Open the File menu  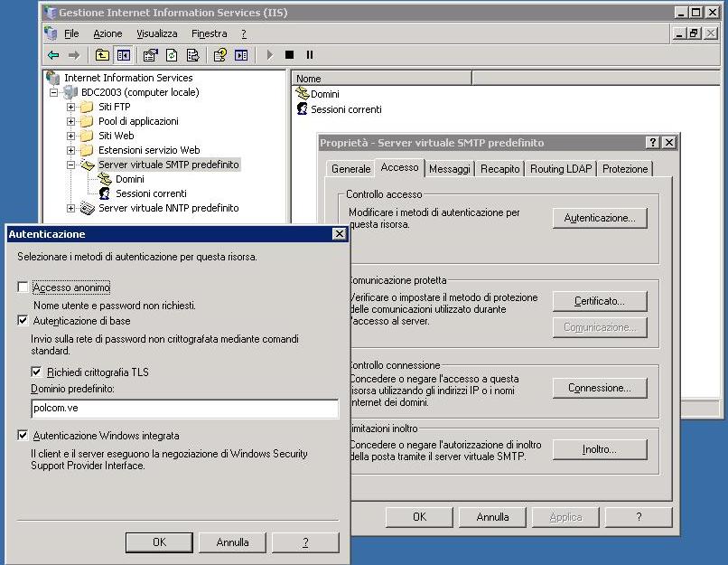71,33
